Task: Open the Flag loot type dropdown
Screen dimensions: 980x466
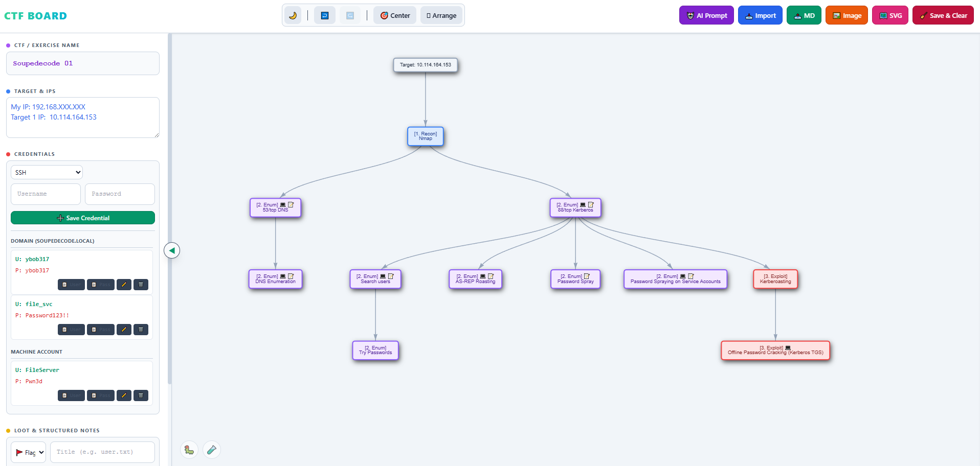Action: pos(29,452)
